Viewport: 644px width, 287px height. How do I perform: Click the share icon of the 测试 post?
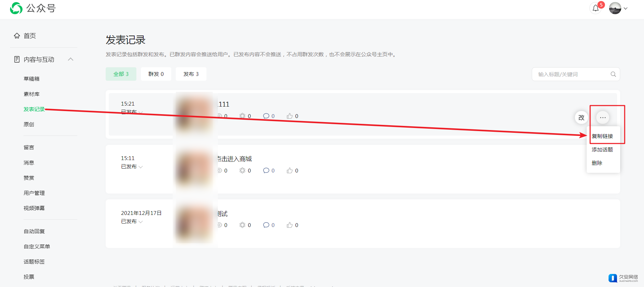pos(242,225)
